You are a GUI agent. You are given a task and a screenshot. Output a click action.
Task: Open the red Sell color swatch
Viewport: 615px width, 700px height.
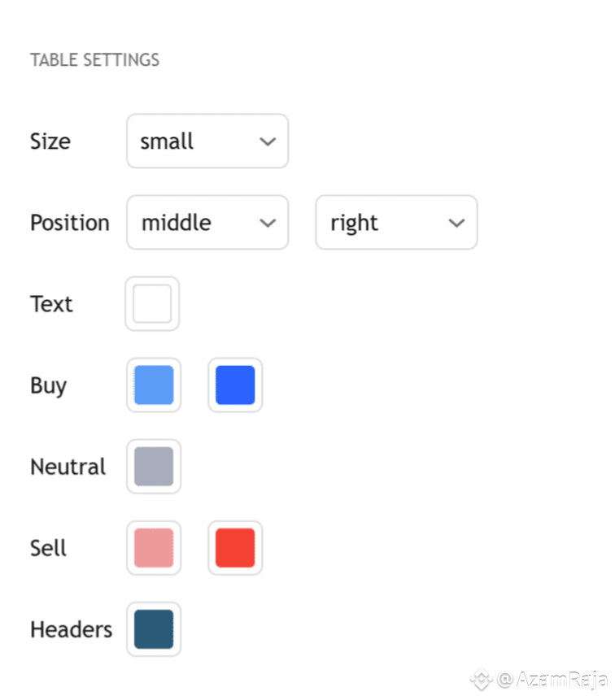click(x=235, y=548)
